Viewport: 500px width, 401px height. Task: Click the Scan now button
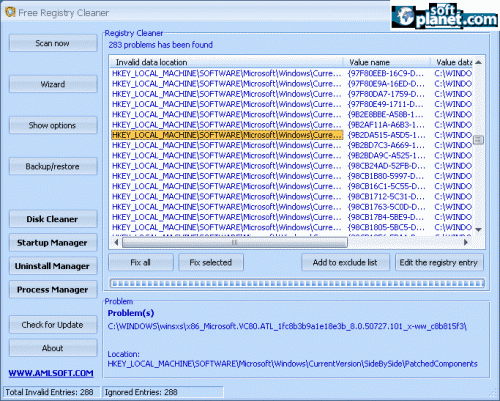pyautogui.click(x=53, y=43)
